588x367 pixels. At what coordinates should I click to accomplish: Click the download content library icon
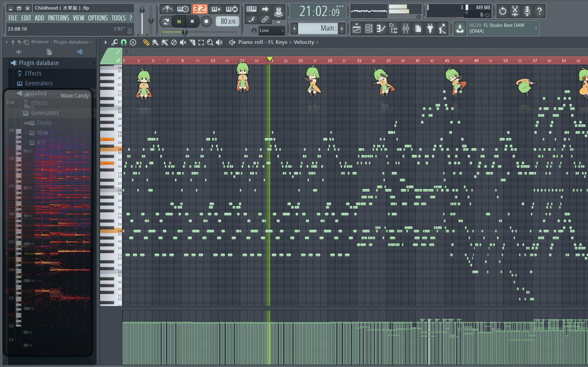coord(460,29)
